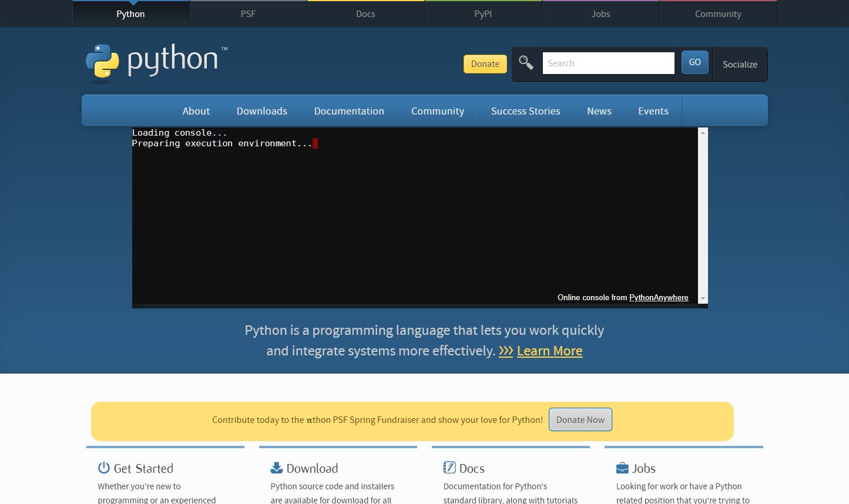
Task: Open the About menu
Action: [x=196, y=111]
